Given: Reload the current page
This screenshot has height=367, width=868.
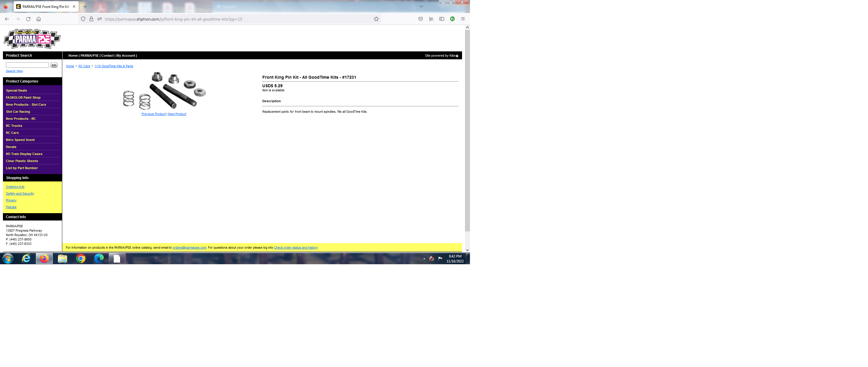Looking at the screenshot, I should point(28,19).
